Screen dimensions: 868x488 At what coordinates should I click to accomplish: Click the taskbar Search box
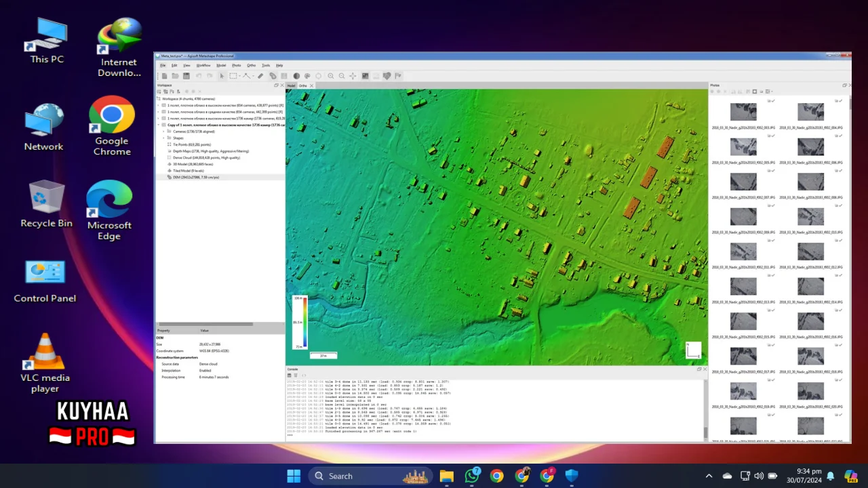372,476
